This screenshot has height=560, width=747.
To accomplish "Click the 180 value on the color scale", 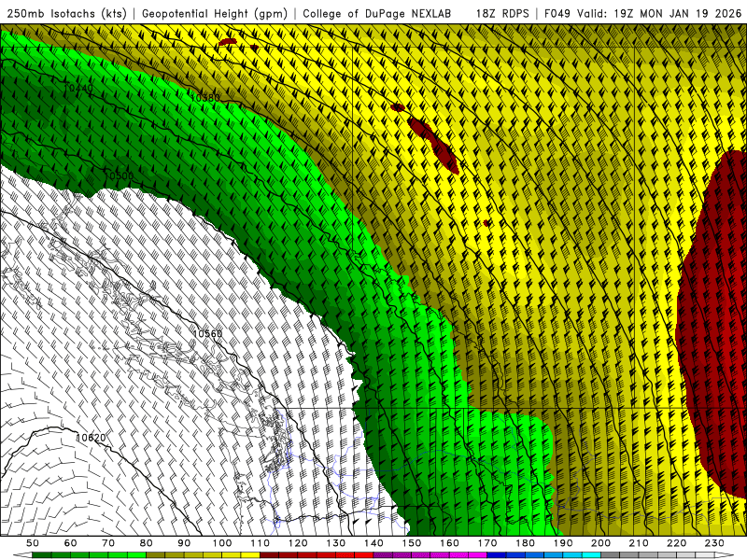I will click(526, 543).
